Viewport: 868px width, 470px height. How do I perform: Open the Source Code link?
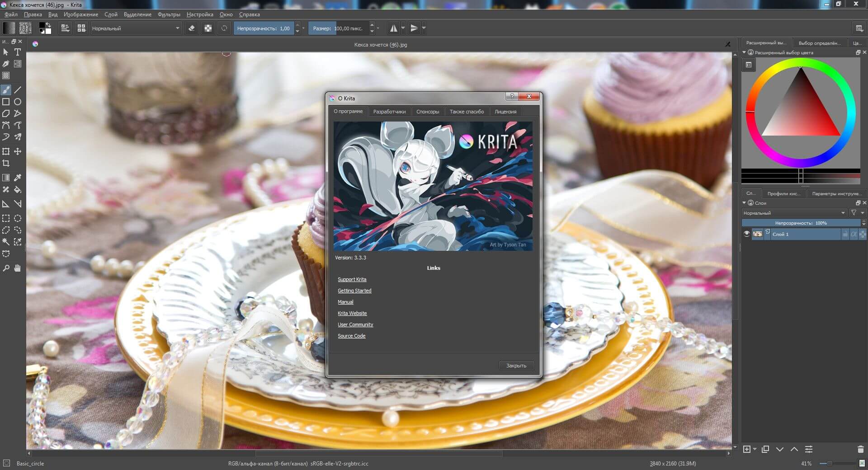pyautogui.click(x=351, y=336)
